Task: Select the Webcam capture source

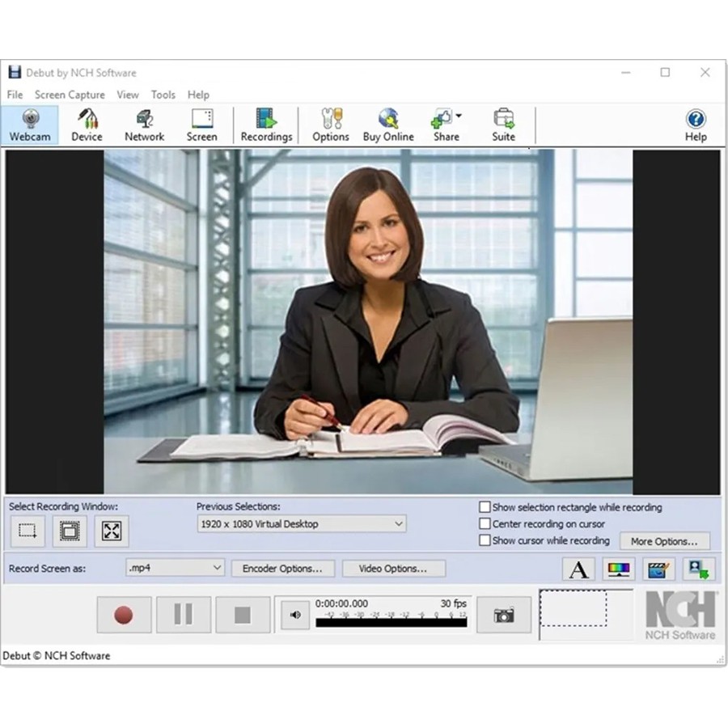Action: tap(30, 125)
